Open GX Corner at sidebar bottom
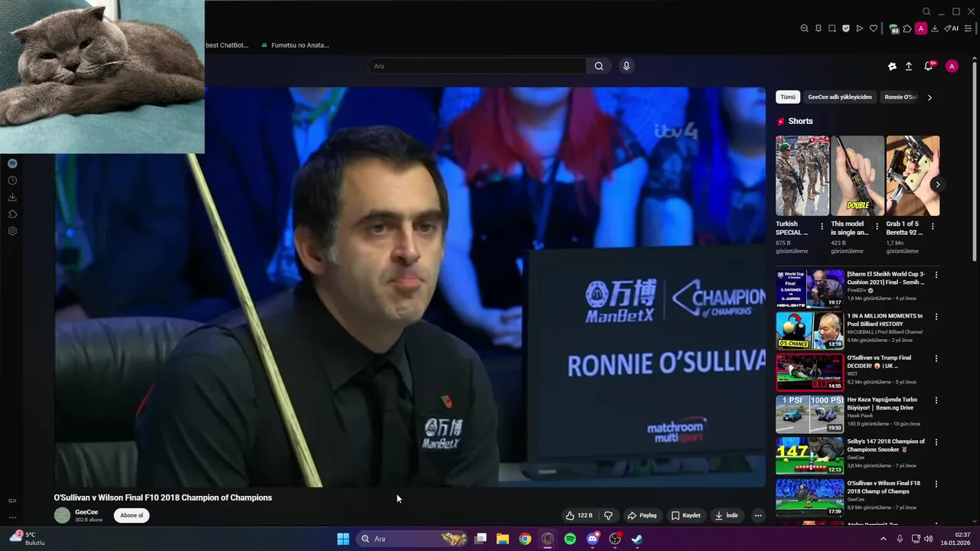The height and width of the screenshot is (551, 980). pyautogui.click(x=12, y=500)
